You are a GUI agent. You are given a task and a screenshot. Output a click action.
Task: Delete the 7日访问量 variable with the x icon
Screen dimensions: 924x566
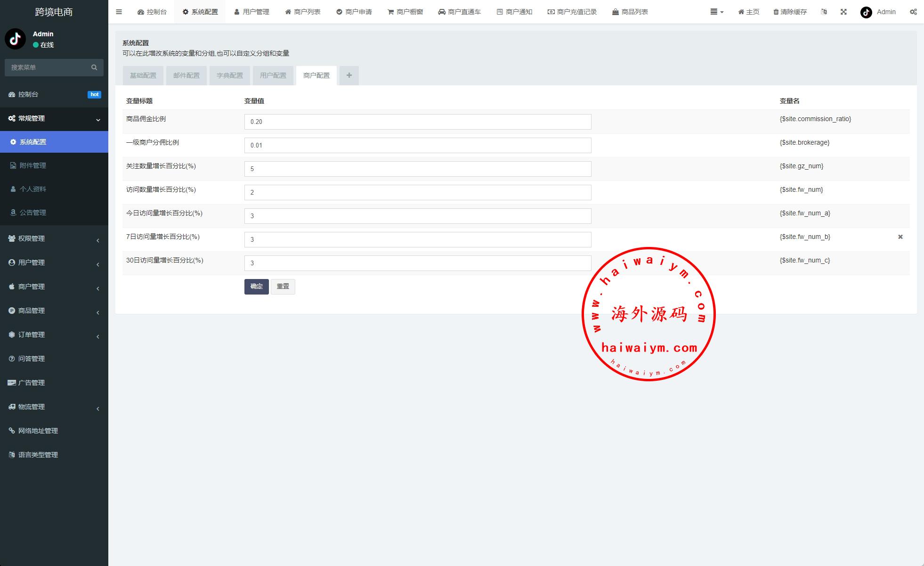[x=900, y=237]
